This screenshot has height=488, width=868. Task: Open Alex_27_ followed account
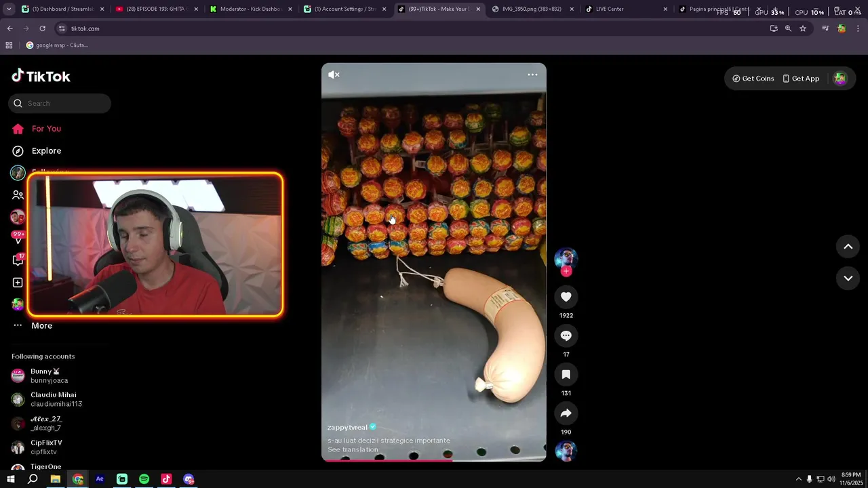[46, 423]
